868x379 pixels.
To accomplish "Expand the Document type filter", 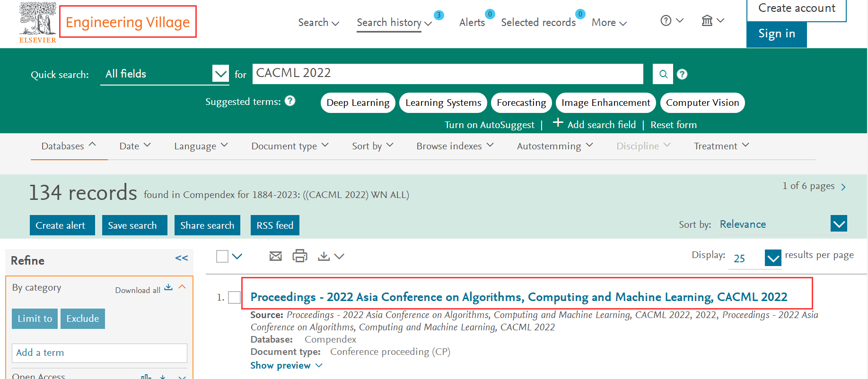I will 290,146.
